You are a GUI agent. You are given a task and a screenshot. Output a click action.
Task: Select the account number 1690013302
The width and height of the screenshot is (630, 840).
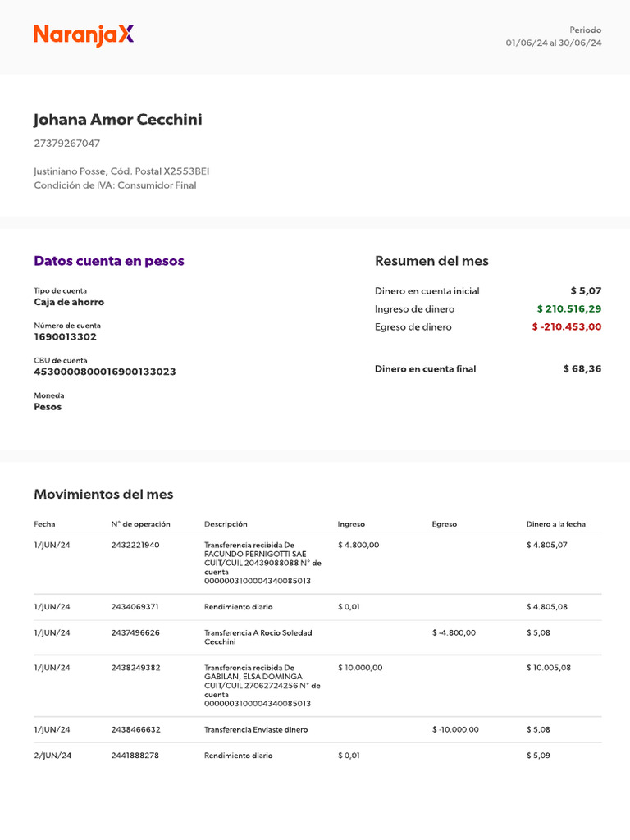click(66, 337)
